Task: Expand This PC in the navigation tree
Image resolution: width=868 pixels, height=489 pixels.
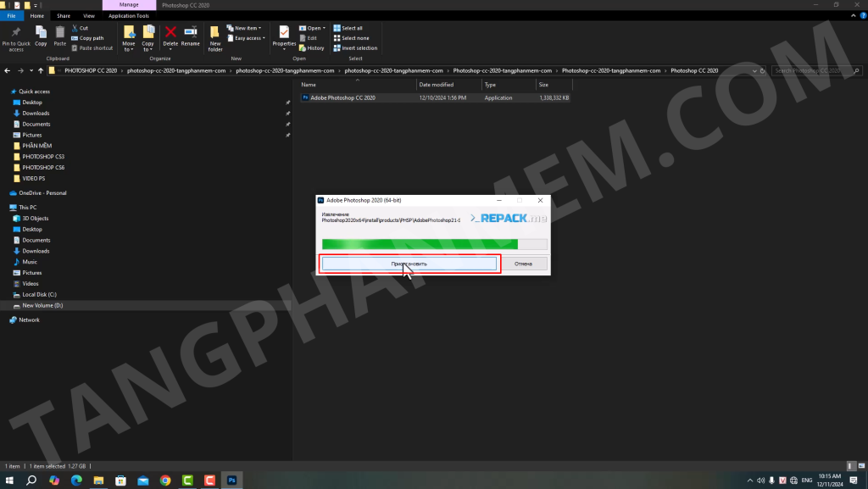Action: tap(4, 207)
